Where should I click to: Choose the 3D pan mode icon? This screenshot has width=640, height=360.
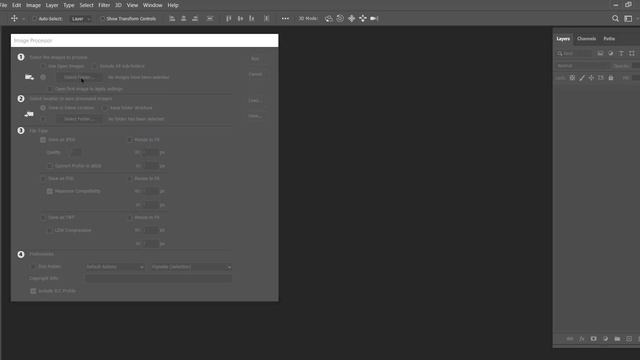[x=351, y=18]
